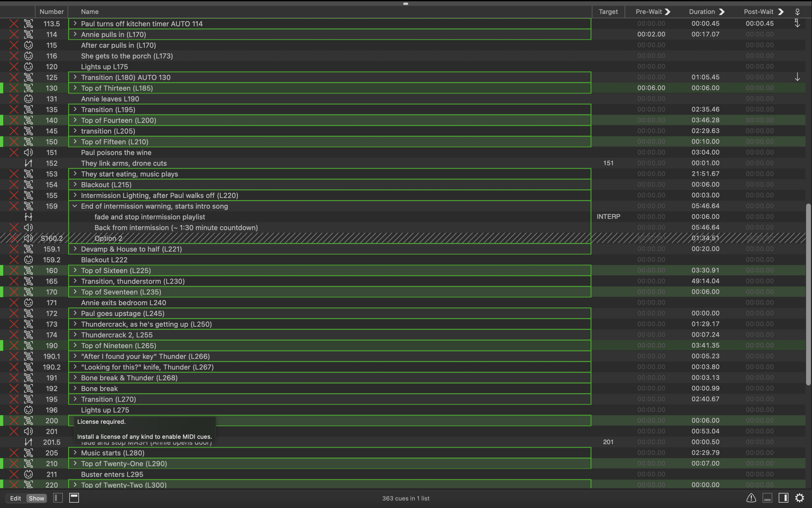Toggle the top toolbar panel icon
This screenshot has width=812, height=508.
(74, 498)
